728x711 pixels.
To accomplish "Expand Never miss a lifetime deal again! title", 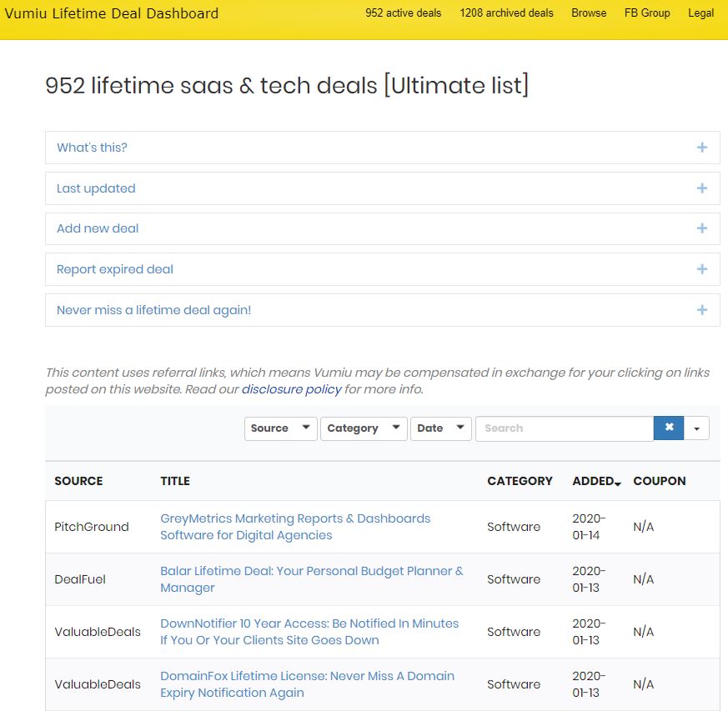I will tap(153, 310).
